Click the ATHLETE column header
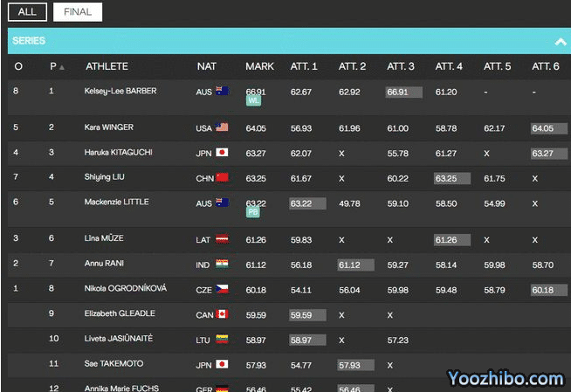 [107, 66]
